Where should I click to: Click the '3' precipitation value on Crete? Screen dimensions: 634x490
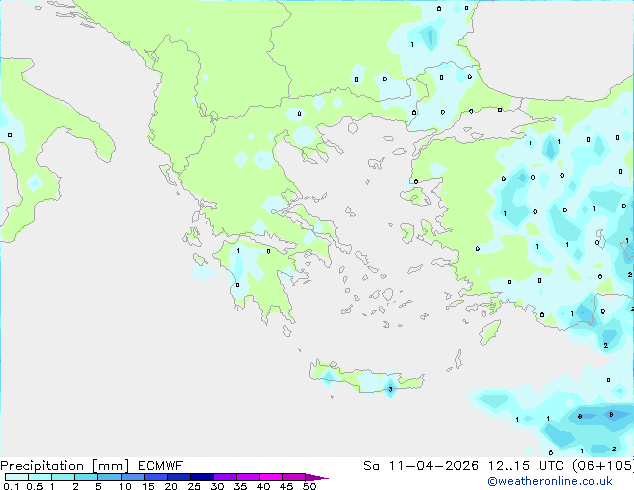(x=390, y=389)
